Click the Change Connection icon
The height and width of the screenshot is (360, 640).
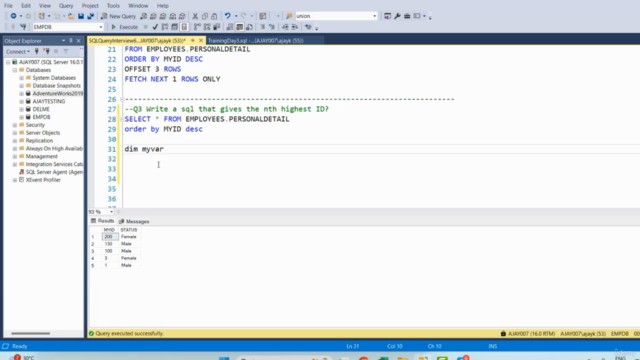tap(23, 27)
